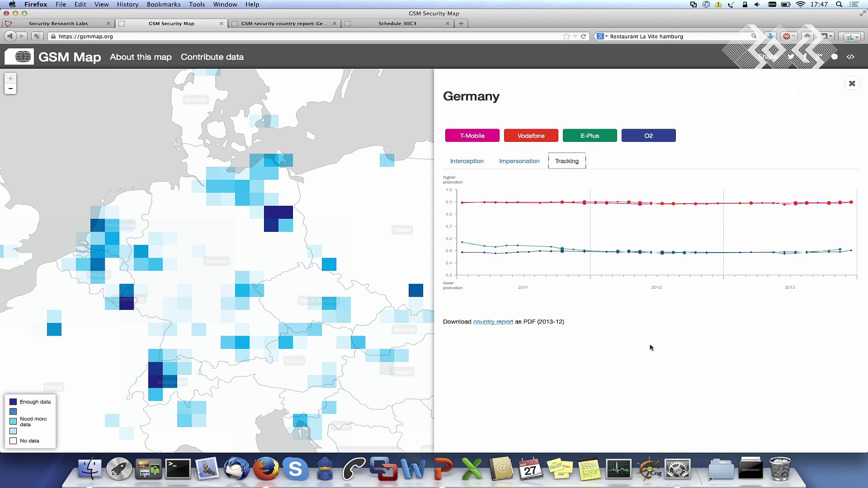Image resolution: width=868 pixels, height=488 pixels.
Task: Open the Bookmarks menu
Action: pyautogui.click(x=164, y=5)
